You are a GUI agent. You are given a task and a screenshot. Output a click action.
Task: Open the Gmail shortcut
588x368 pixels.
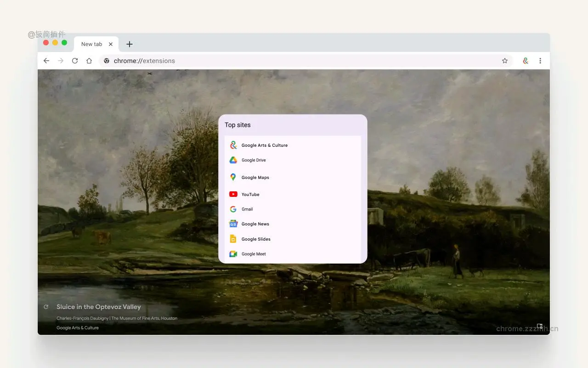pos(248,209)
